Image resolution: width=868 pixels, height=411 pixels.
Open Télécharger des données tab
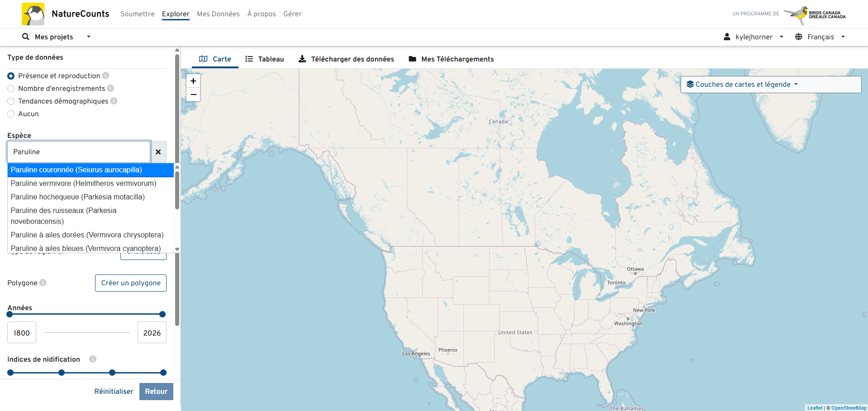(x=346, y=59)
